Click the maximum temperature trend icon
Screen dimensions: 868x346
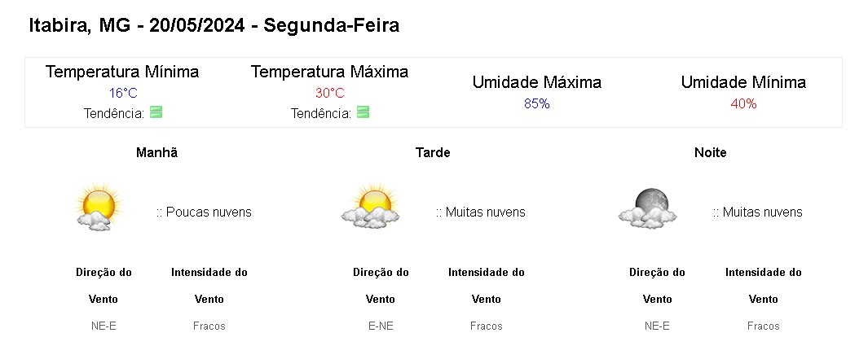coord(364,112)
